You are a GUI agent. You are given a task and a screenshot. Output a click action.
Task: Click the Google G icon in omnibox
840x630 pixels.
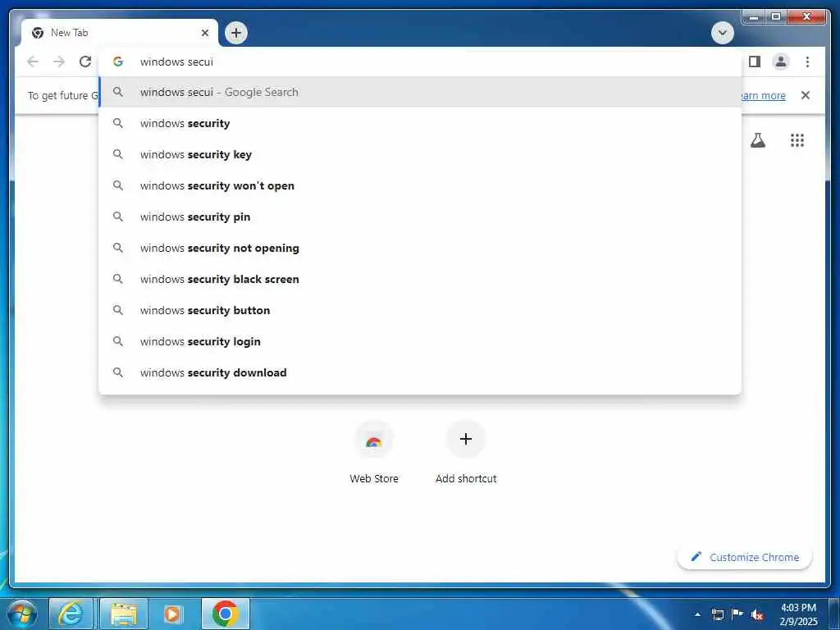118,62
